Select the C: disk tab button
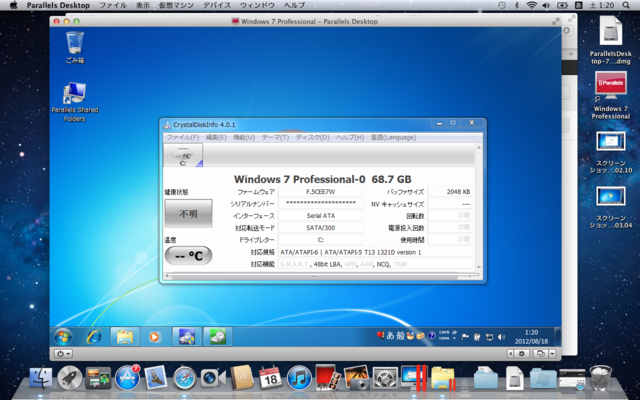 [183, 155]
